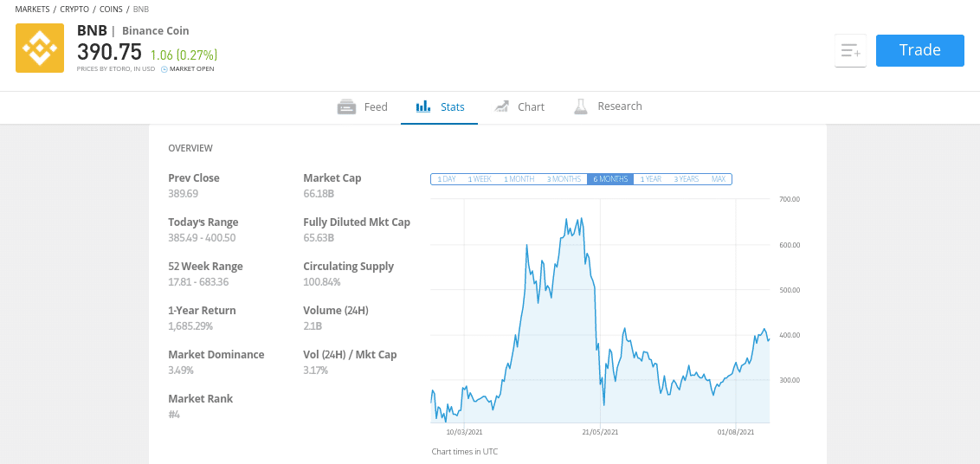Screen dimensions: 980x464
Task: Click the Chart tab icon
Action: click(x=501, y=106)
